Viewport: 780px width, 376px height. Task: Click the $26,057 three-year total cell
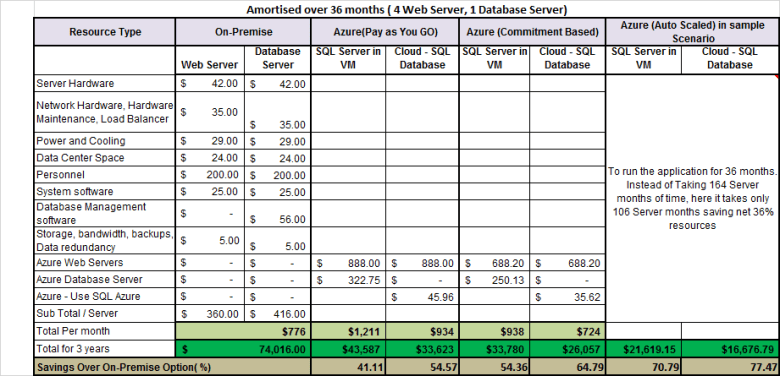[x=568, y=349]
